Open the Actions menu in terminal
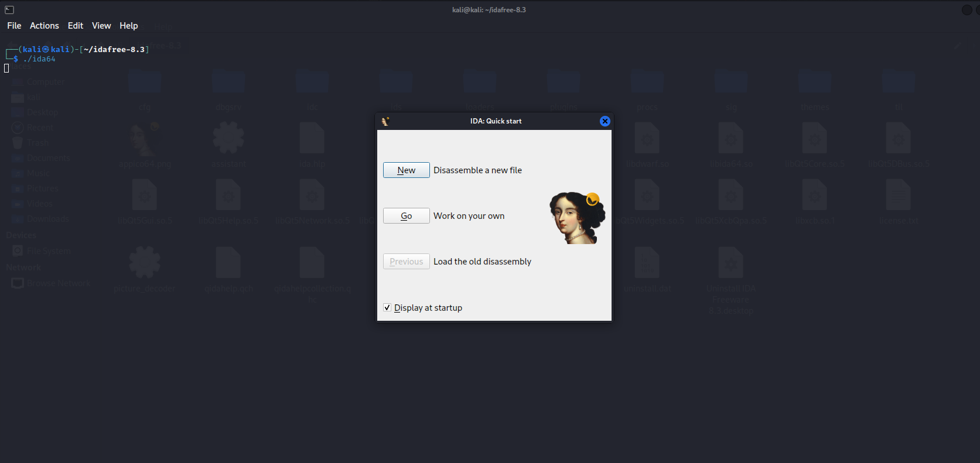The width and height of the screenshot is (980, 463). coord(45,26)
